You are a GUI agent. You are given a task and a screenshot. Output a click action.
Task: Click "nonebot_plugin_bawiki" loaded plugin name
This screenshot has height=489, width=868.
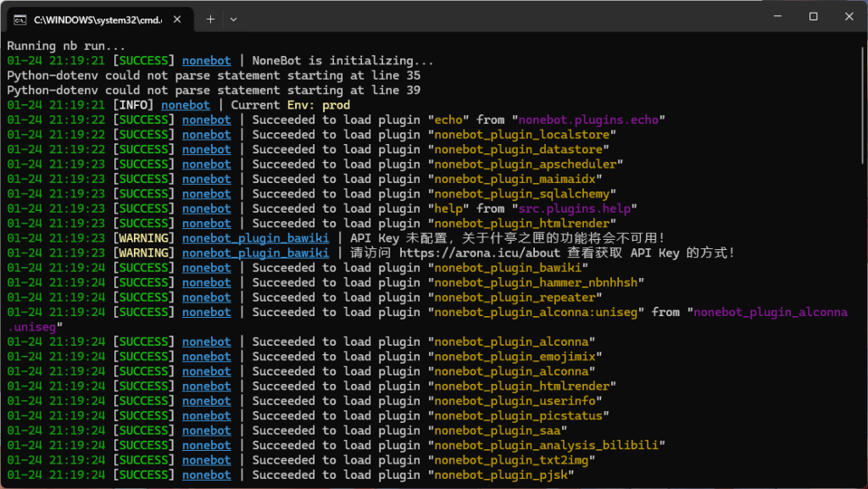508,268
